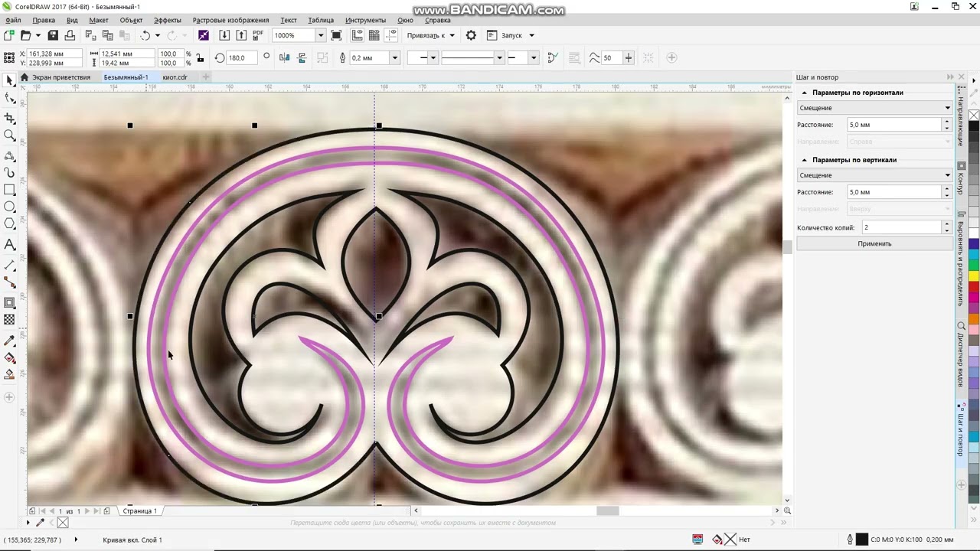The image size is (980, 551).
Task: Select the Ellipse tool
Action: pyautogui.click(x=9, y=207)
